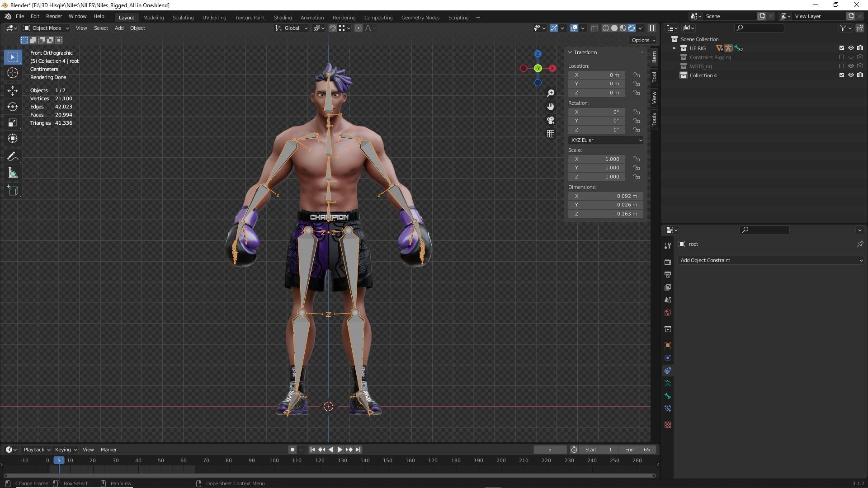Screen dimensions: 868x488
Task: Open Object Constraint properties tab
Action: tap(667, 371)
